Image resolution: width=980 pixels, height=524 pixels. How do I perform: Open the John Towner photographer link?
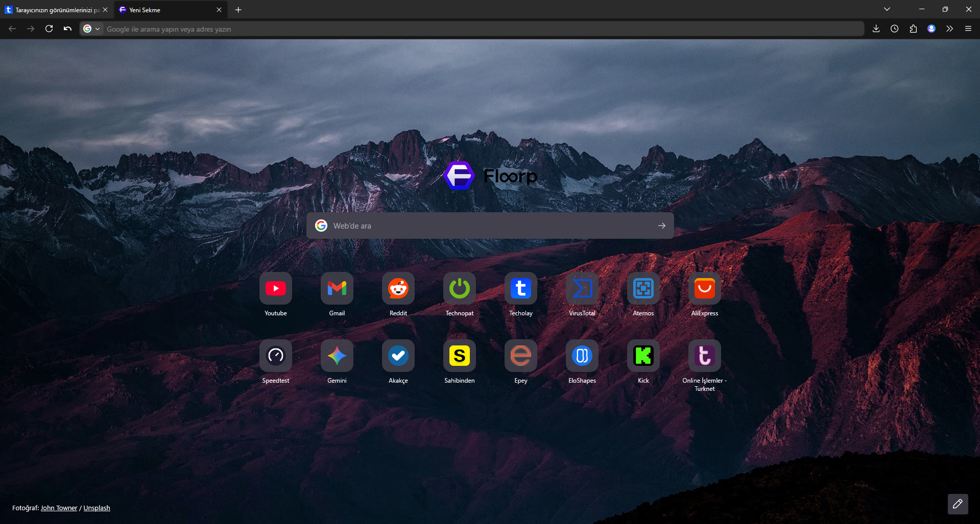[x=59, y=508]
